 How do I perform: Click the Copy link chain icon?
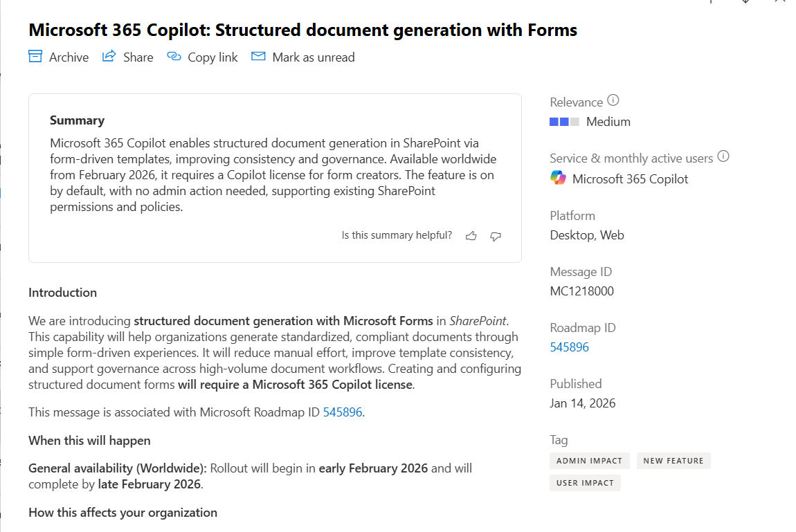click(x=174, y=56)
